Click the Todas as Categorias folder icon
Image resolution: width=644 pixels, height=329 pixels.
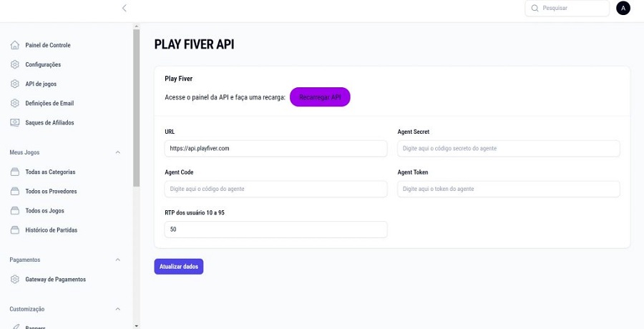(15, 172)
